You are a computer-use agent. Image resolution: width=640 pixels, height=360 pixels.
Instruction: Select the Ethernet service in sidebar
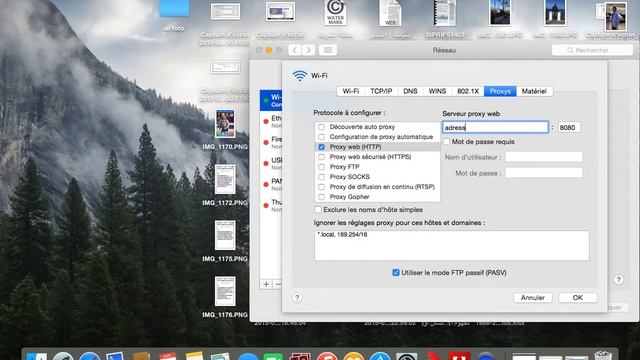tap(271, 122)
